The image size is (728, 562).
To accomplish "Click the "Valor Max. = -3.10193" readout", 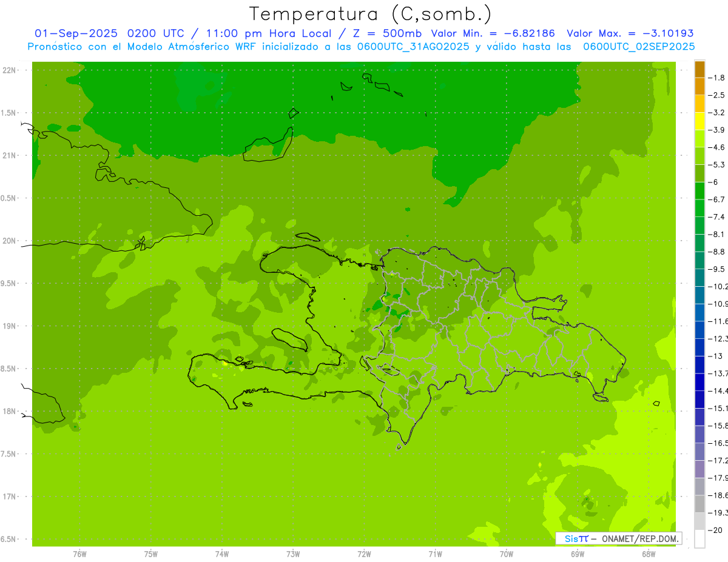I will click(x=630, y=33).
